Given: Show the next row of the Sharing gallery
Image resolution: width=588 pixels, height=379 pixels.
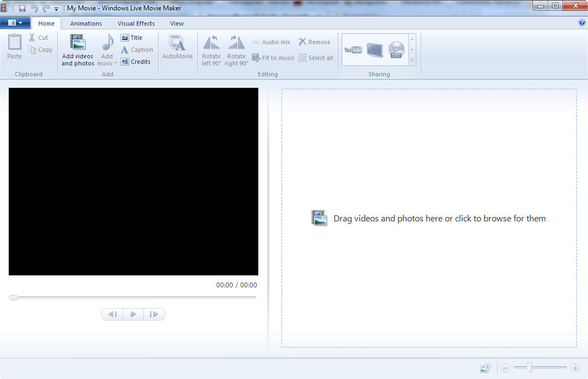Looking at the screenshot, I should point(412,50).
